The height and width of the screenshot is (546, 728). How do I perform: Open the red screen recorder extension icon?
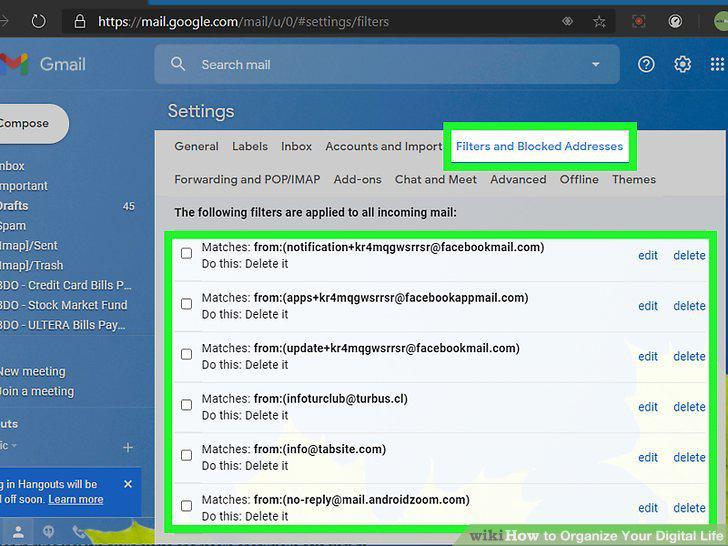tap(639, 21)
